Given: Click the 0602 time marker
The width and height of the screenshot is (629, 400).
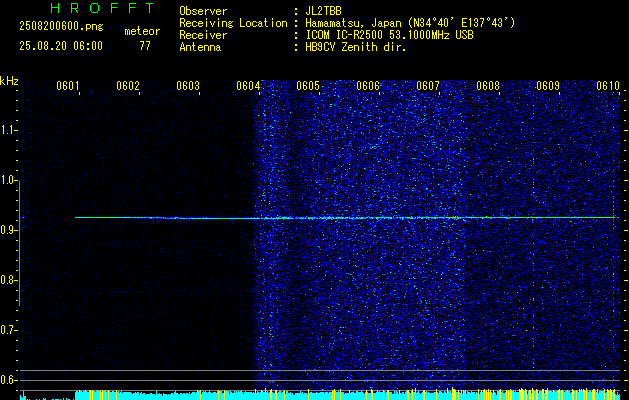Looking at the screenshot, I should tap(128, 86).
